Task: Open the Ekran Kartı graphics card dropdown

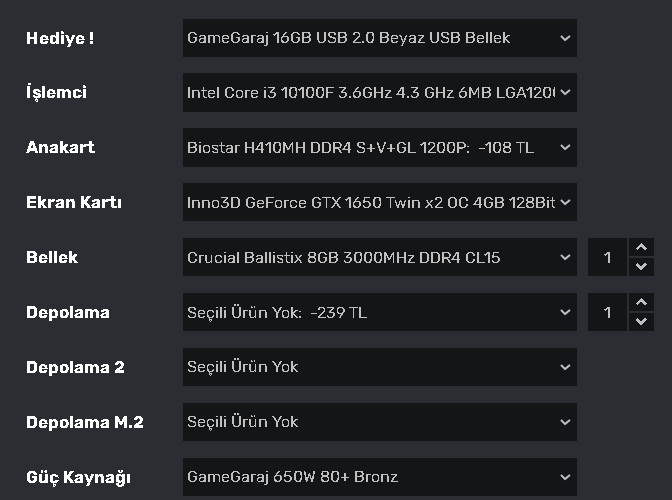Action: (370, 203)
